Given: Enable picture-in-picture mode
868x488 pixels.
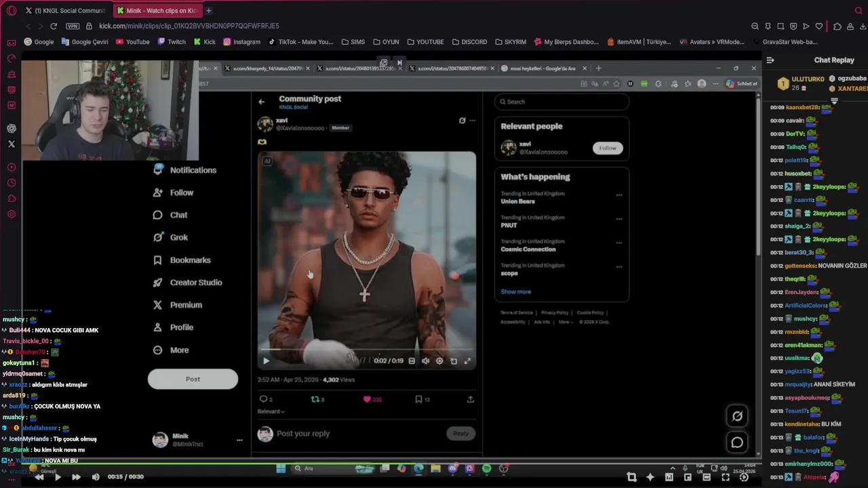Looking at the screenshot, I should (x=688, y=477).
